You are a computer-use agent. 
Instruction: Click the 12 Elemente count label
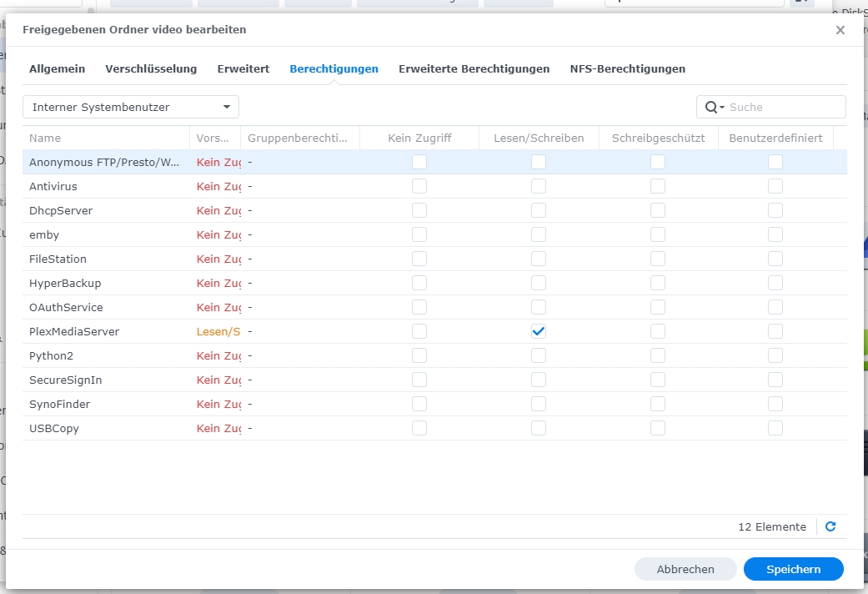tap(771, 526)
